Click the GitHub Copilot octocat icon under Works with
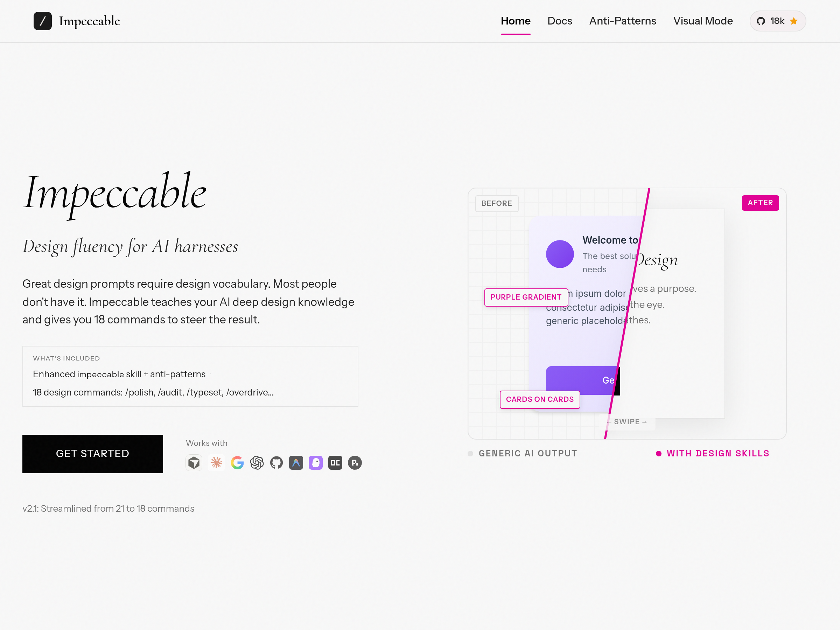 click(x=276, y=463)
